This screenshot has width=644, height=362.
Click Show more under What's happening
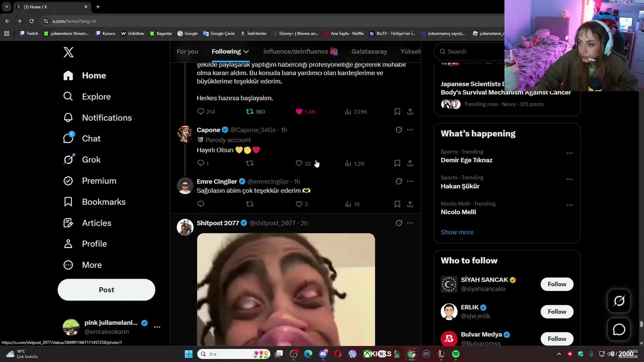[457, 232]
